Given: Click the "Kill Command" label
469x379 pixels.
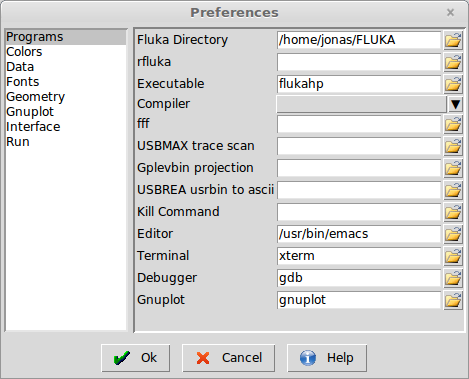Looking at the screenshot, I should coord(178,212).
